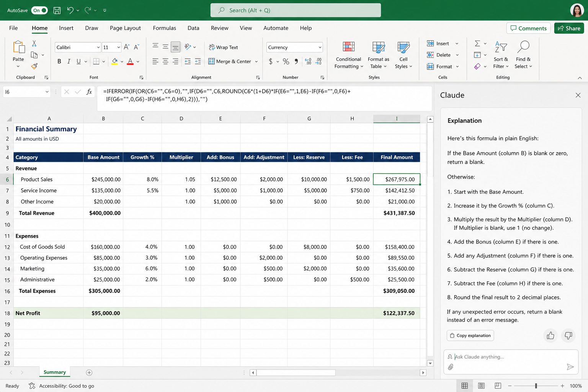Apply Percent Style format icon
Image resolution: width=588 pixels, height=392 pixels.
(286, 61)
